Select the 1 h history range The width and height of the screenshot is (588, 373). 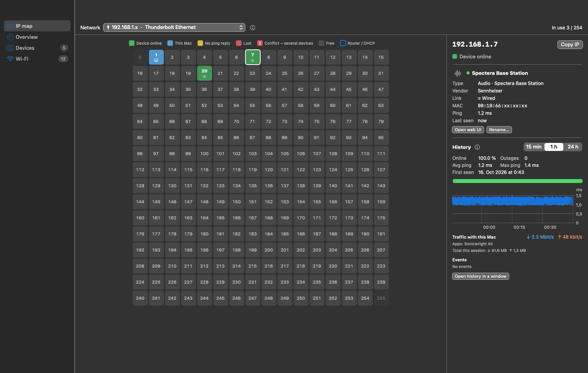(554, 147)
